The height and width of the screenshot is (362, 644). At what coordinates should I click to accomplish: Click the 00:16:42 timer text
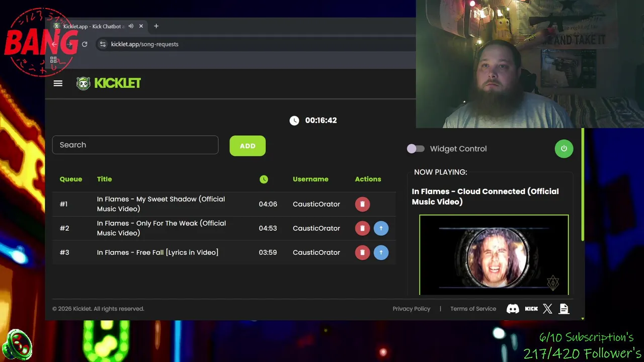[x=321, y=120]
